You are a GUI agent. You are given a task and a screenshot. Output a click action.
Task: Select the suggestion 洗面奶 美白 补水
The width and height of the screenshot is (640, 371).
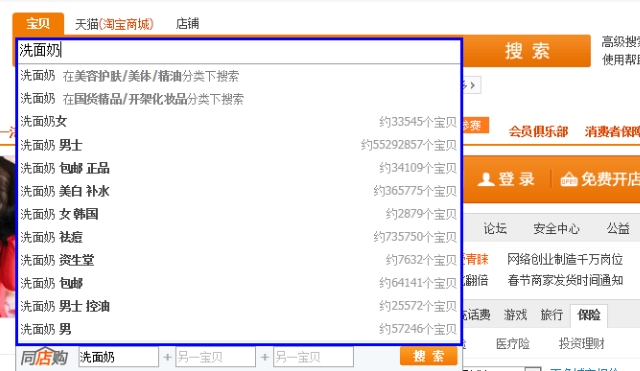(239, 191)
